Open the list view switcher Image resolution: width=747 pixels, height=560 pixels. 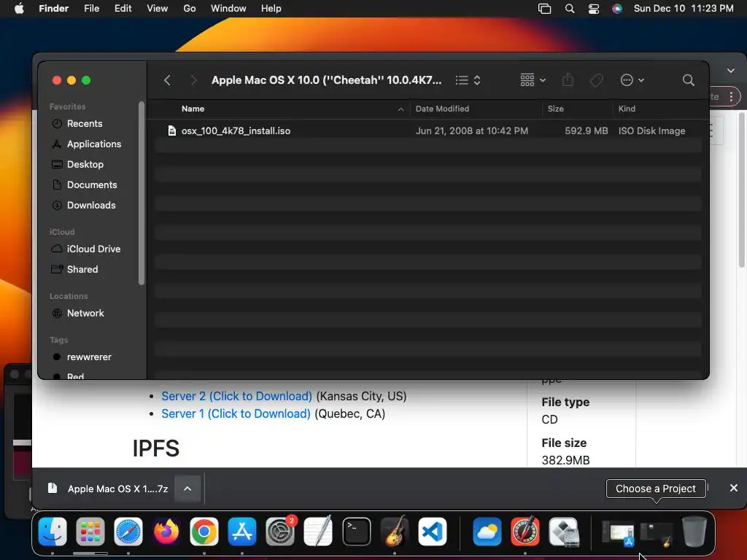[468, 80]
